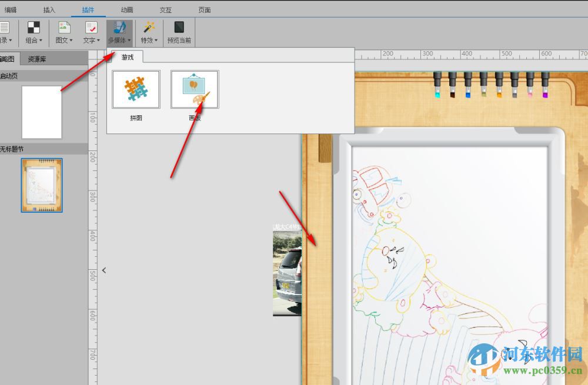This screenshot has width=588, height=385.
Task: Click the 图文 picture icon
Action: [64, 28]
